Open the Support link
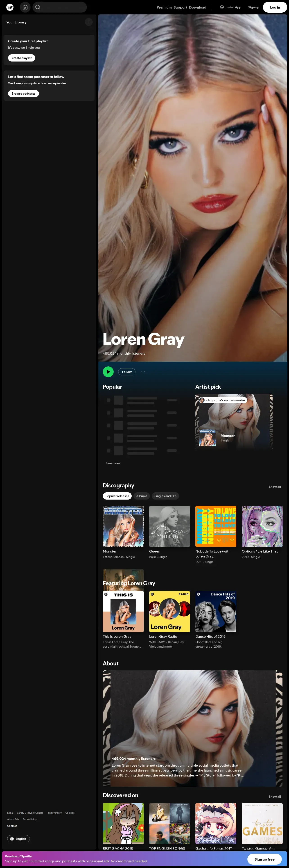Viewport: 289px width, 868px height. pos(180,7)
